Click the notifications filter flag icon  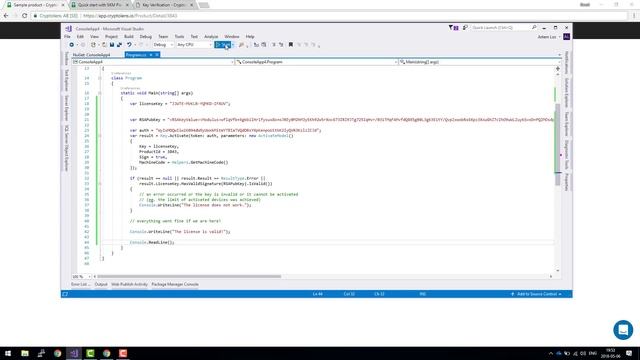[x=453, y=27]
